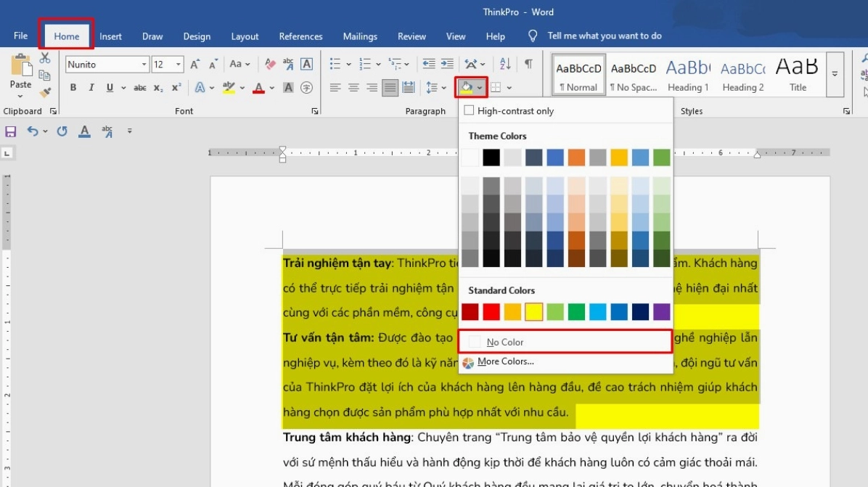Open the Paste options dropdown arrow
The width and height of the screenshot is (868, 487).
point(20,97)
